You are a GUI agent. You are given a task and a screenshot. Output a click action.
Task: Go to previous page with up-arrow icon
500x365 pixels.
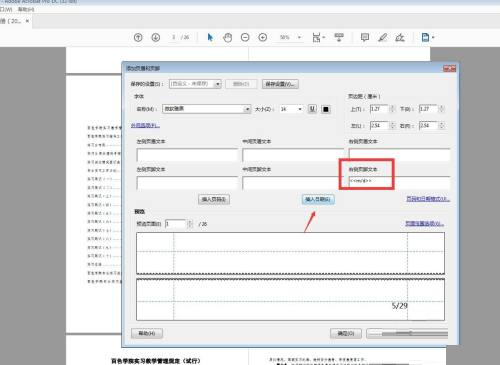(x=138, y=37)
